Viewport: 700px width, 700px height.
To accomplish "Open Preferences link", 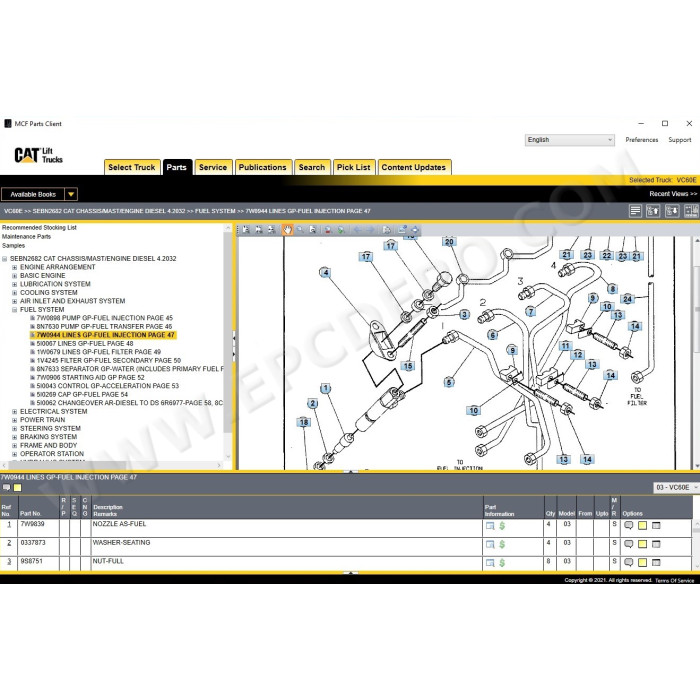I will click(x=642, y=140).
